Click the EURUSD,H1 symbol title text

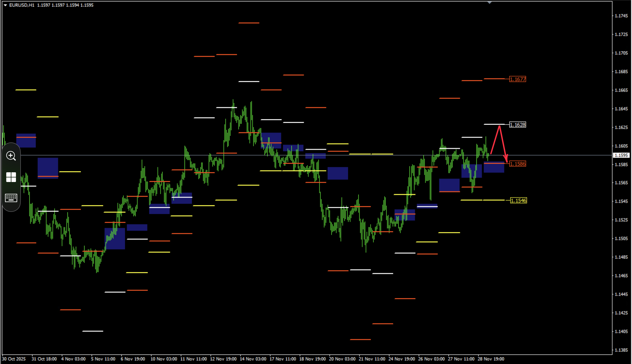pyautogui.click(x=22, y=5)
